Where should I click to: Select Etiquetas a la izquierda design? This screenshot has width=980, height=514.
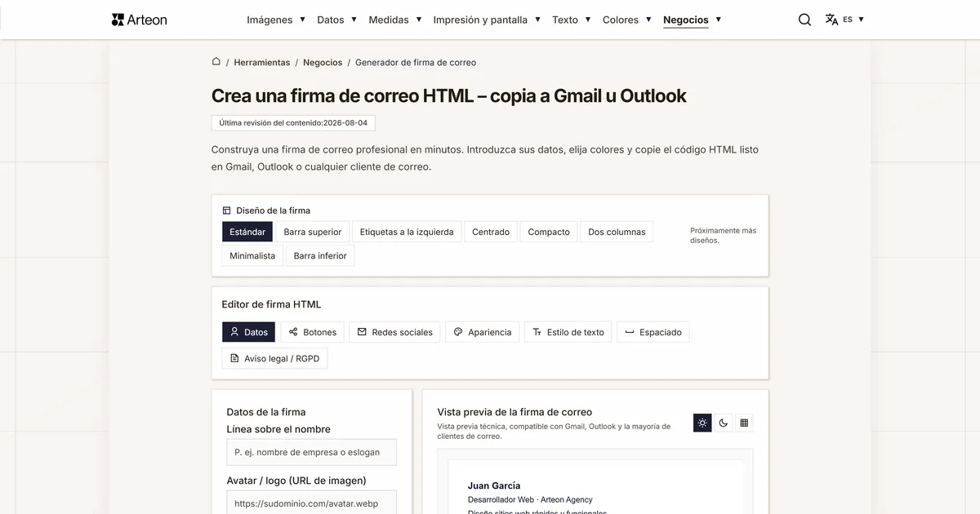pyautogui.click(x=407, y=232)
